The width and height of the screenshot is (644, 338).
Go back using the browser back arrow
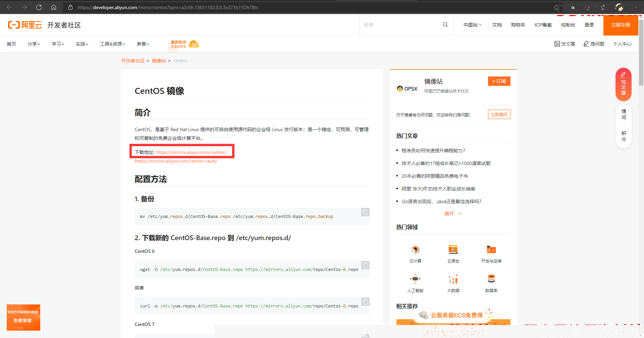[9, 7]
